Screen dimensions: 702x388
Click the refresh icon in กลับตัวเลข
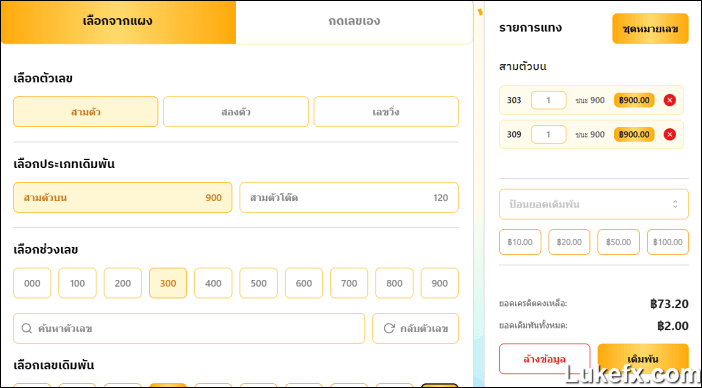(389, 328)
